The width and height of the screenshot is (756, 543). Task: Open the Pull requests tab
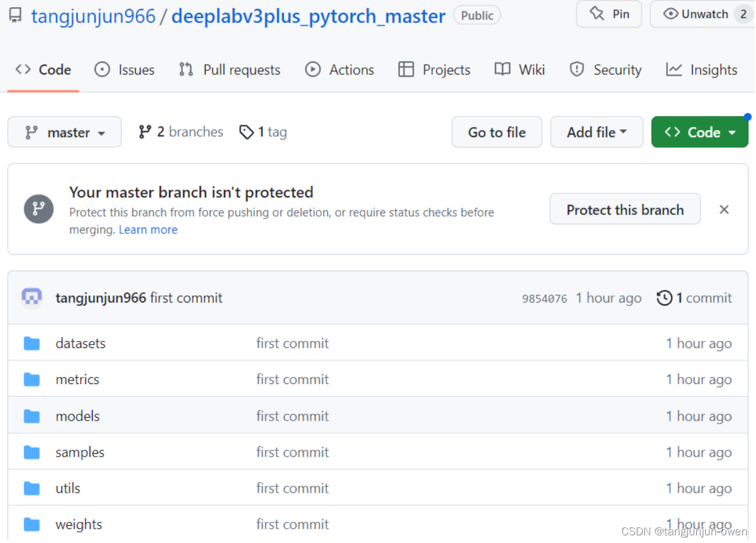[x=230, y=70]
